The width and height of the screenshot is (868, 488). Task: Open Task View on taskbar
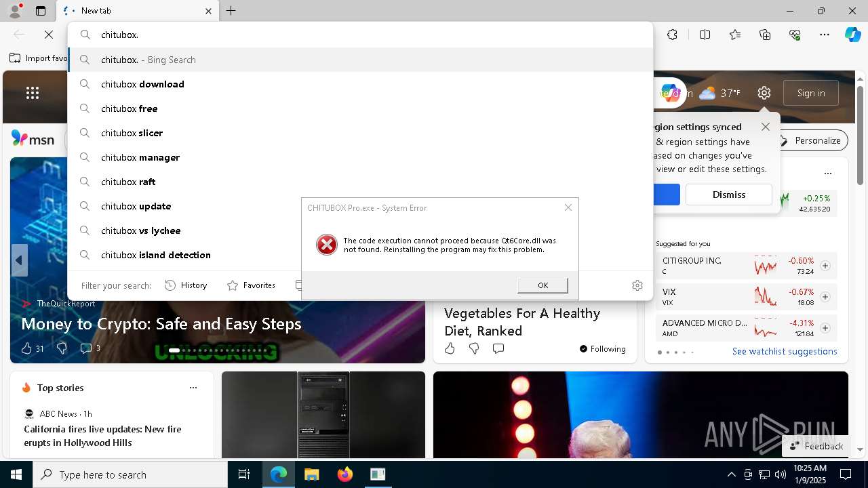[x=244, y=474]
